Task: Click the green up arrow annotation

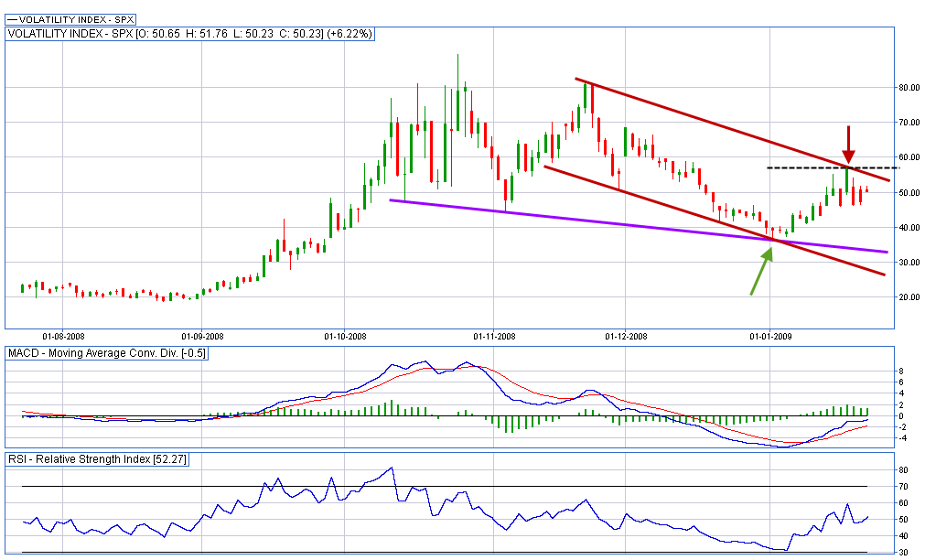Action: 761,271
